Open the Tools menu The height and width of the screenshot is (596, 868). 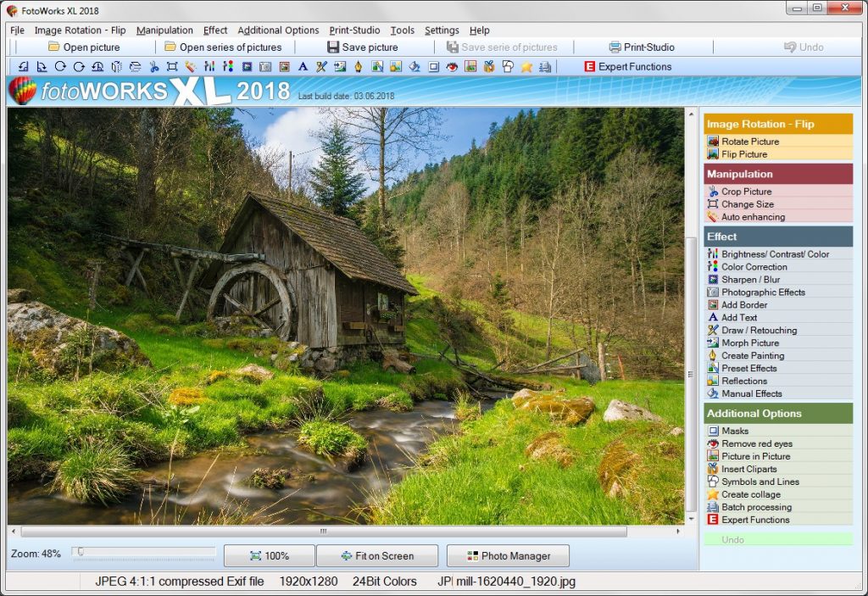point(402,30)
